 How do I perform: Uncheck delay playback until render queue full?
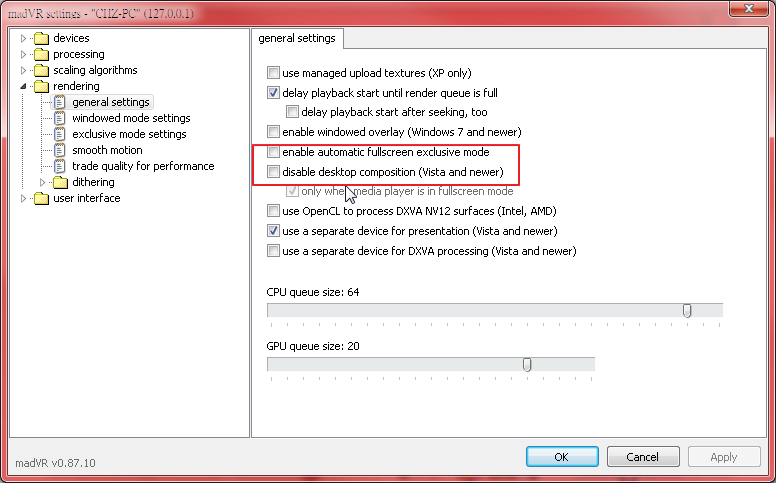click(x=274, y=93)
